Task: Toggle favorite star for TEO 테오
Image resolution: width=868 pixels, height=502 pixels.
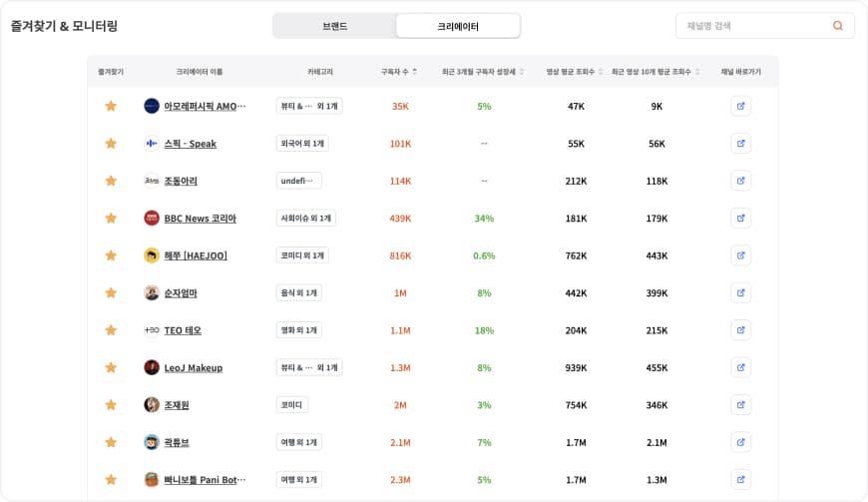Action: click(x=111, y=330)
